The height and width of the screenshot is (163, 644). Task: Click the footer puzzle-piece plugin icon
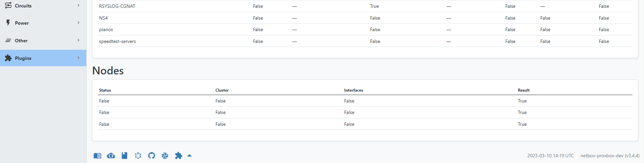coord(179,156)
